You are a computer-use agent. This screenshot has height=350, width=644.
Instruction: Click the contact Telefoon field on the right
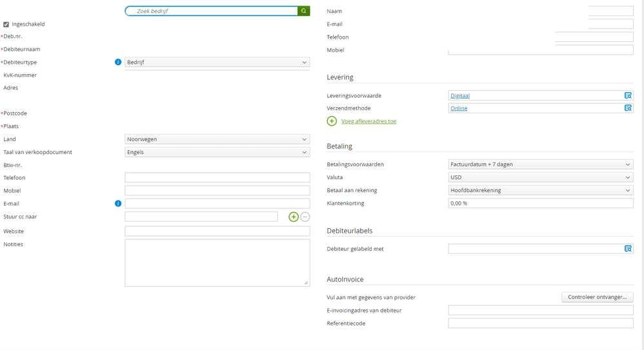click(x=594, y=37)
